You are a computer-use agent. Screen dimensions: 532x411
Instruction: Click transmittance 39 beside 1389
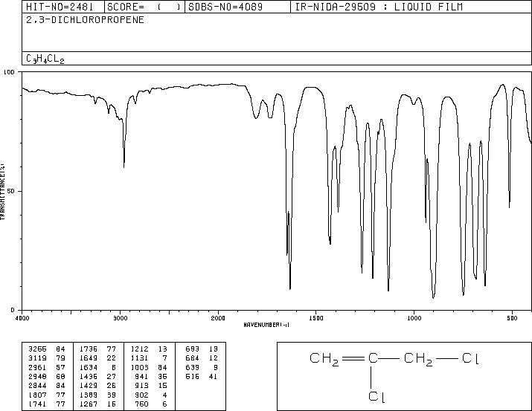112,395
